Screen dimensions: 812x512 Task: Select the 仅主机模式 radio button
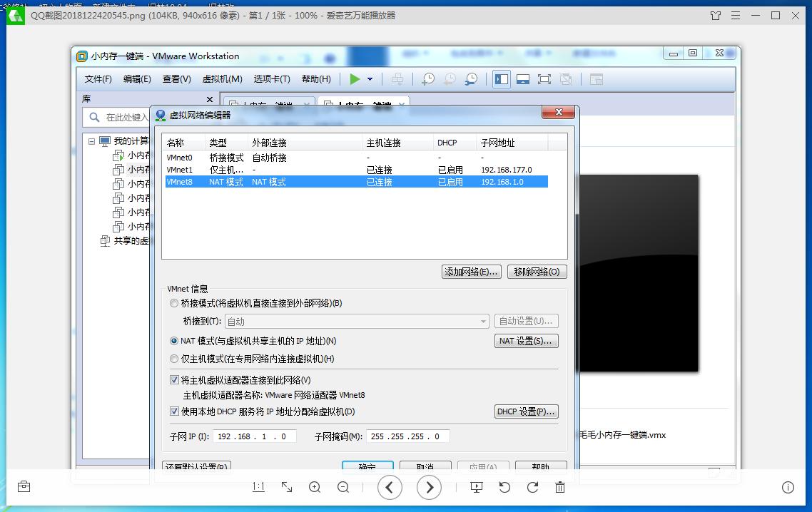pos(174,359)
